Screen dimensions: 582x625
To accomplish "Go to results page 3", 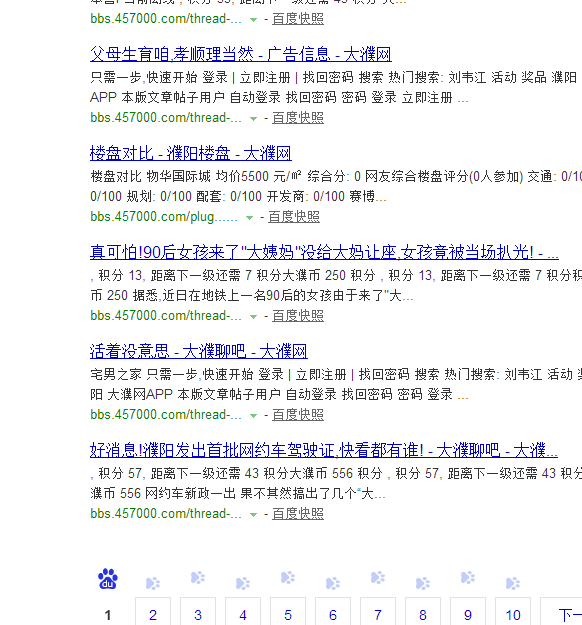I will tap(198, 612).
